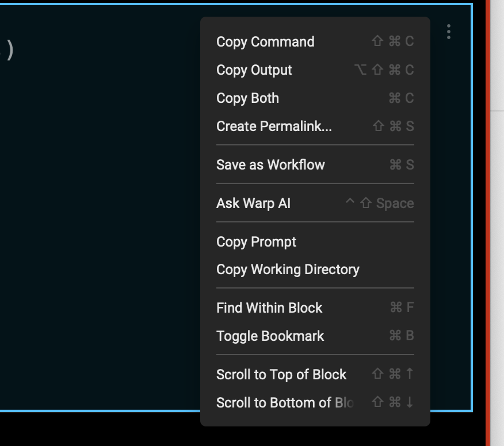Image resolution: width=504 pixels, height=446 pixels.
Task: Select Save as Workflow
Action: 269,165
